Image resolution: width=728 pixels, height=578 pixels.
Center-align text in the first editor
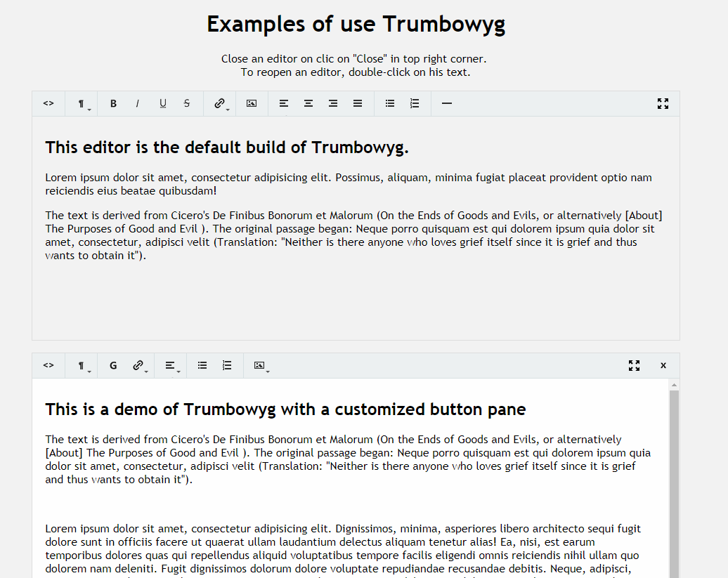[308, 103]
